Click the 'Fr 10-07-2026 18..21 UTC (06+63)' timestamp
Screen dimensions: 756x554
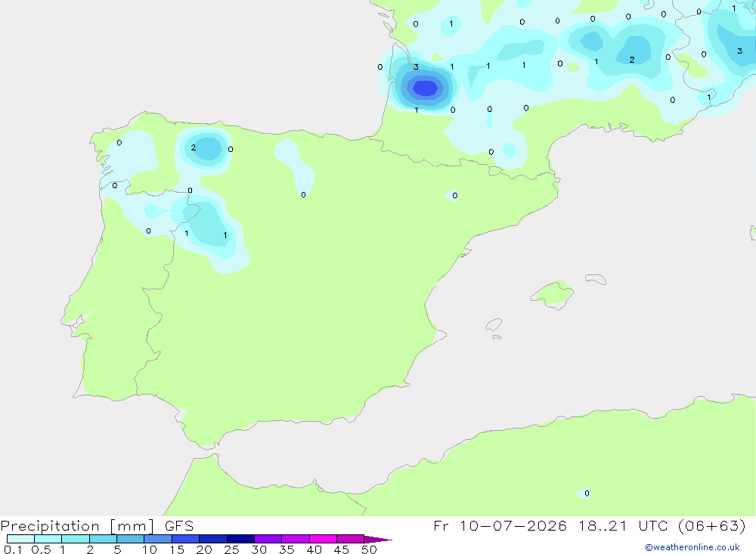[589, 525]
